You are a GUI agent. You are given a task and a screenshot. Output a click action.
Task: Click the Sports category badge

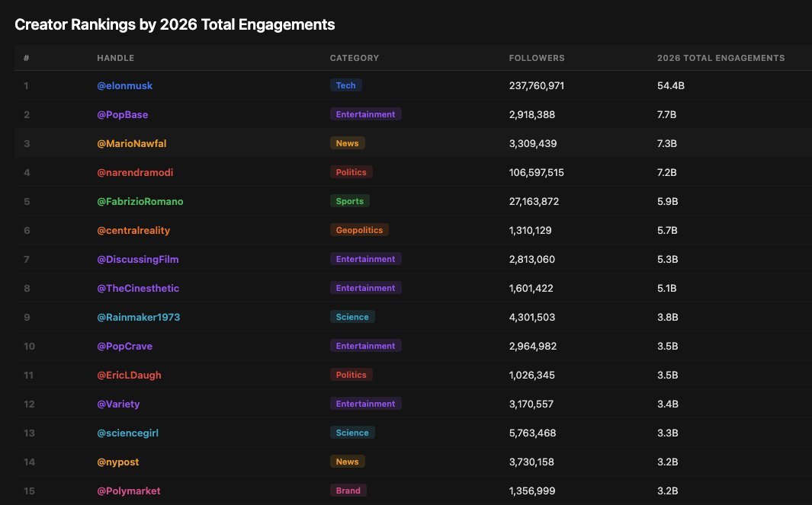point(350,201)
